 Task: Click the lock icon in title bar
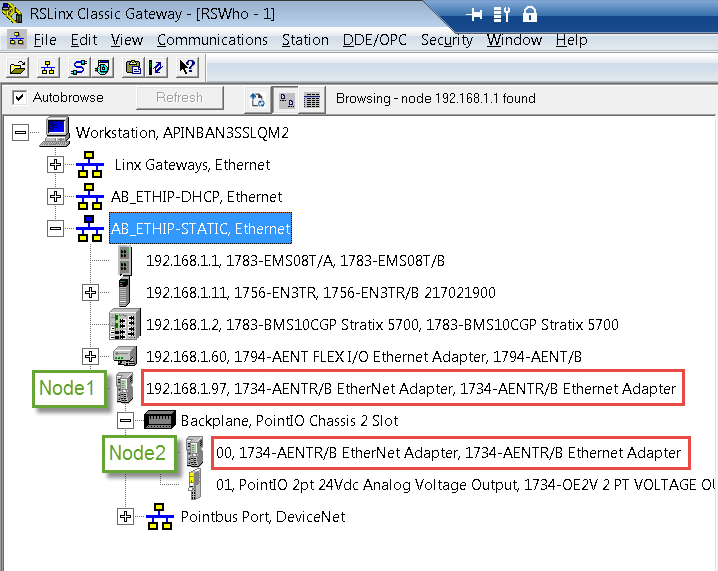[530, 14]
